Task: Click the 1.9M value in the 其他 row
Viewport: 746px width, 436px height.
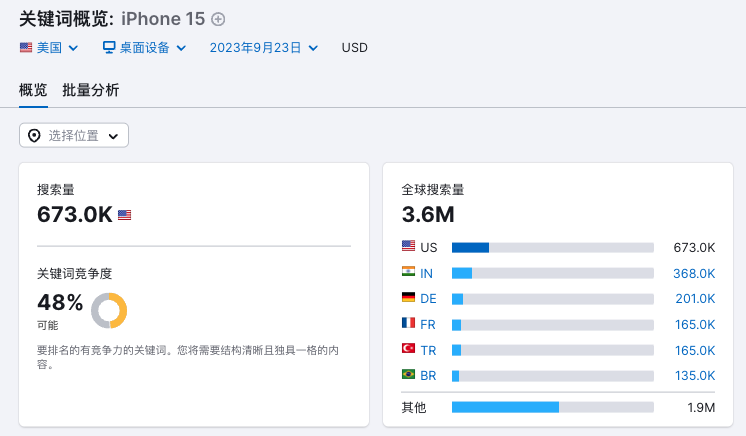Action: [x=701, y=408]
